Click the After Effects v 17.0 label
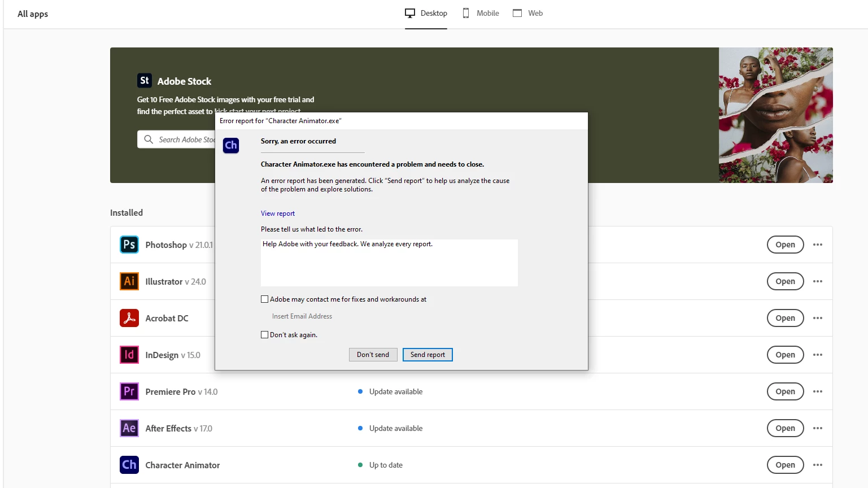 [178, 428]
